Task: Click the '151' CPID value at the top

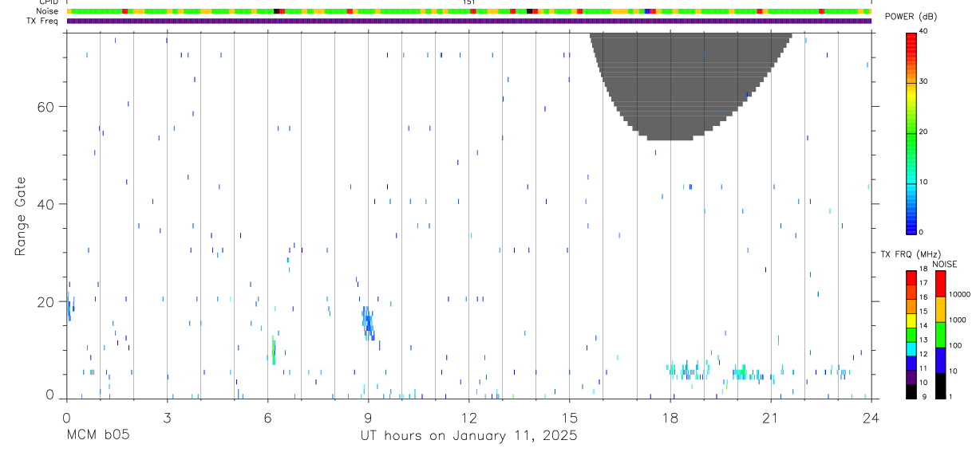Action: click(469, 2)
